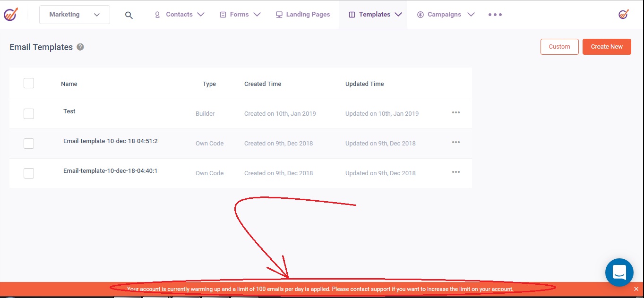
Task: Click the Custom button
Action: tap(559, 47)
